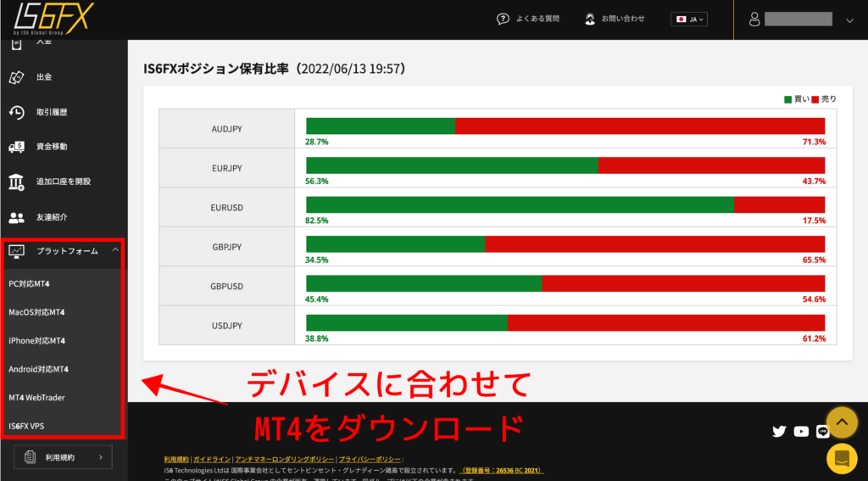868x481 pixels.
Task: Open the YouTube icon in footer
Action: [x=801, y=431]
